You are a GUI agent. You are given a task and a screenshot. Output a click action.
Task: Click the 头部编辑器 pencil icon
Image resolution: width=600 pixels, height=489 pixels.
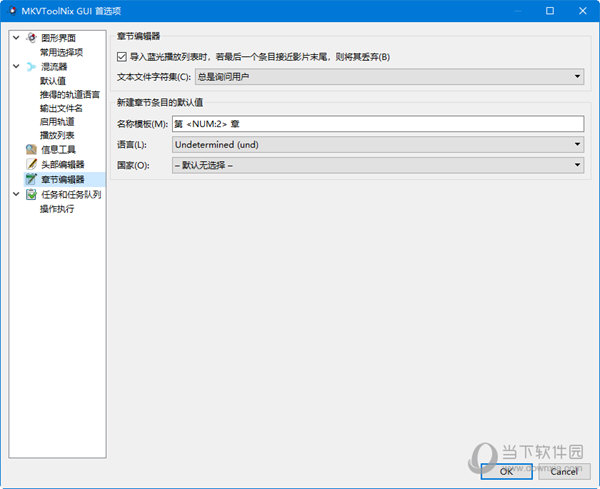tap(31, 164)
